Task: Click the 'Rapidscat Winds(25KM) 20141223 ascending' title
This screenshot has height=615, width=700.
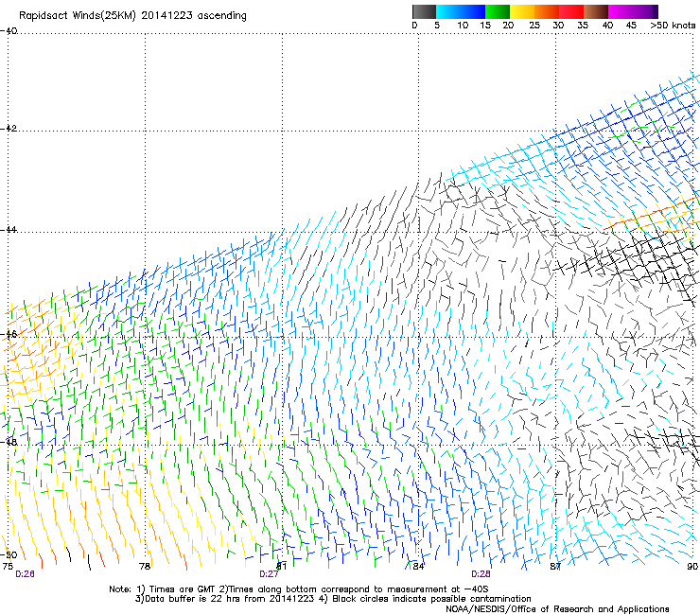Action: click(132, 15)
